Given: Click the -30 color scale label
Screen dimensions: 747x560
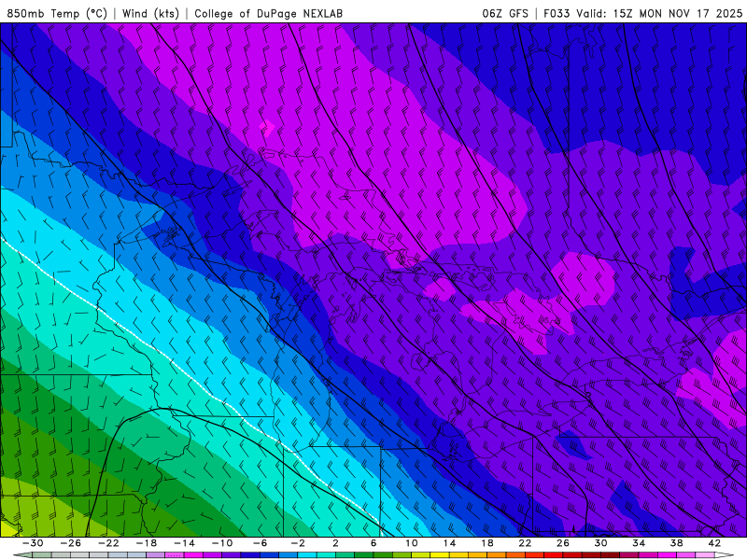Looking at the screenshot, I should pos(33,543).
